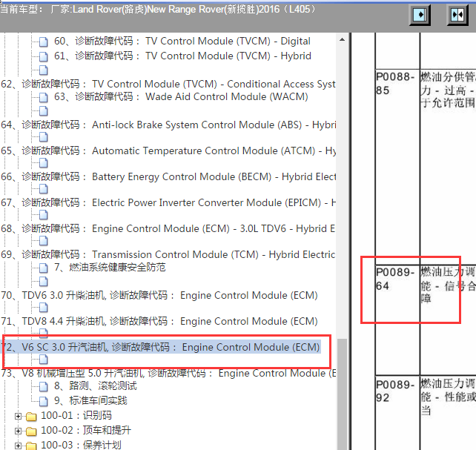Click fault code cell P0089-64
The image size is (476, 450).
pos(397,320)
